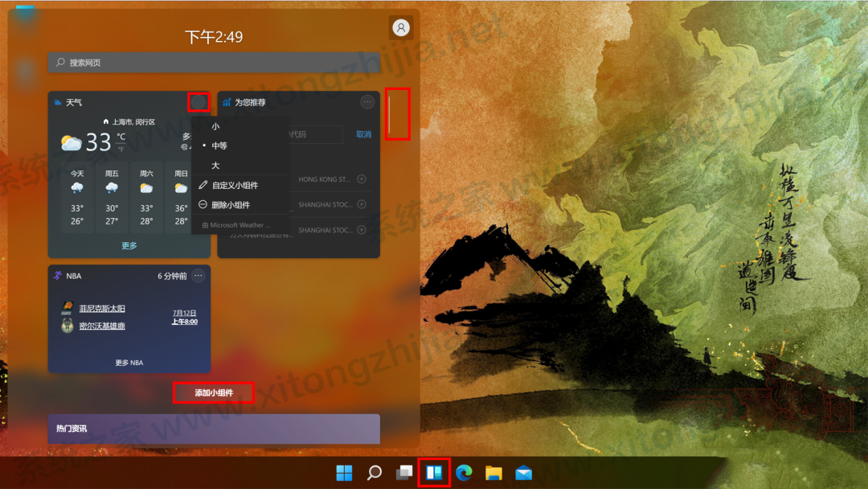This screenshot has height=489, width=868.
Task: Open the 为您推荐 widget options menu
Action: pos(367,101)
